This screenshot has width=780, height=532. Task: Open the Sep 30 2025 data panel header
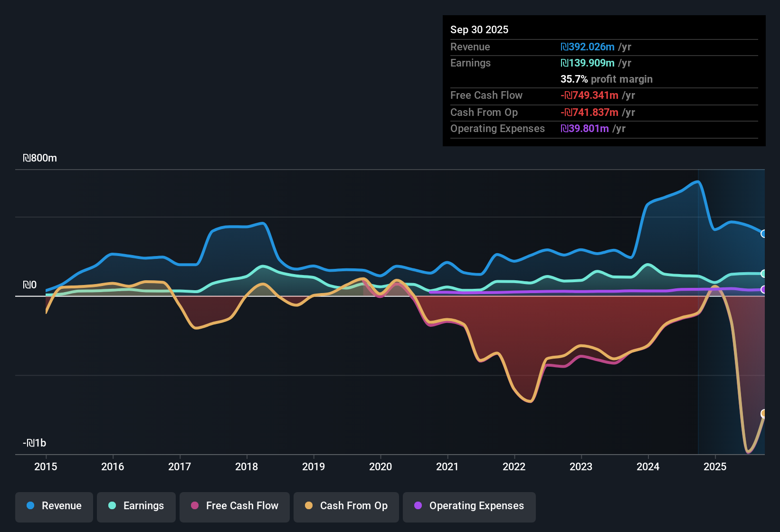click(479, 29)
